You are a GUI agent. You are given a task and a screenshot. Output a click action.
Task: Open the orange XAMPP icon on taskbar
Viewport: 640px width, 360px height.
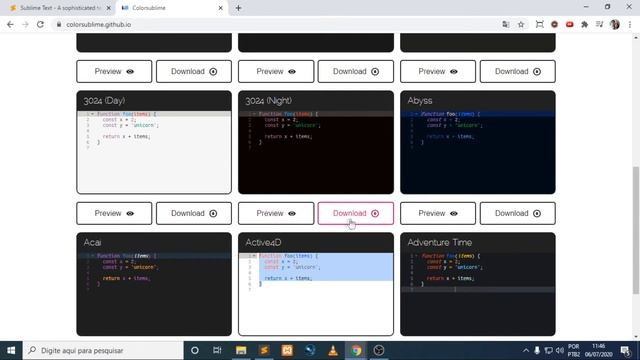pyautogui.click(x=287, y=350)
